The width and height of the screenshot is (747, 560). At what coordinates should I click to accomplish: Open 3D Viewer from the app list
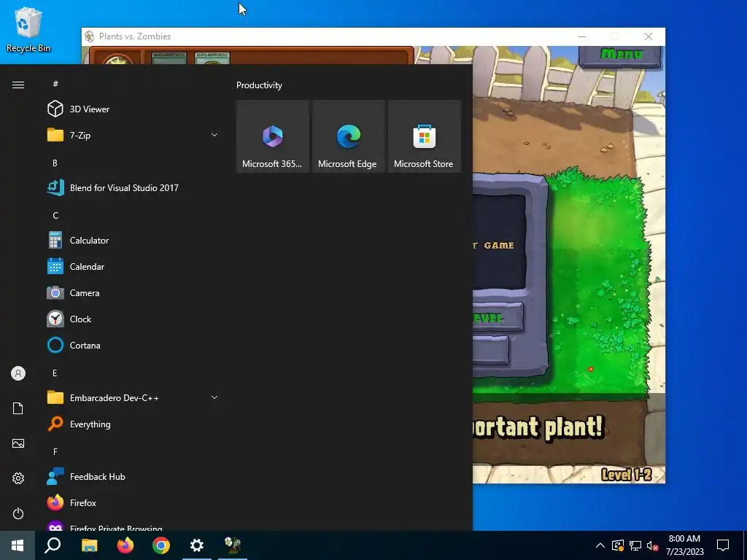pos(133,109)
